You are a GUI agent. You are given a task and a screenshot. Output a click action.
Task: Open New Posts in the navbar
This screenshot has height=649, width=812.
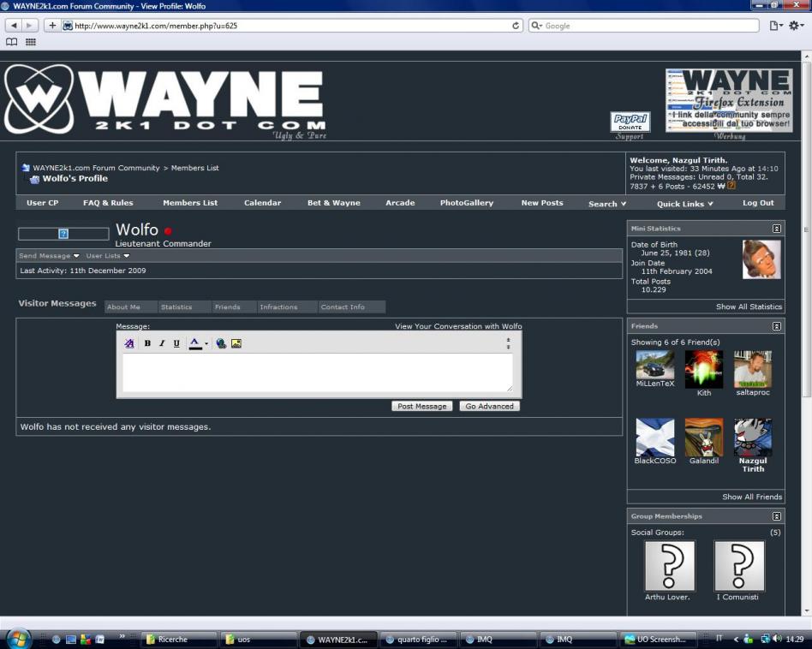pyautogui.click(x=542, y=203)
